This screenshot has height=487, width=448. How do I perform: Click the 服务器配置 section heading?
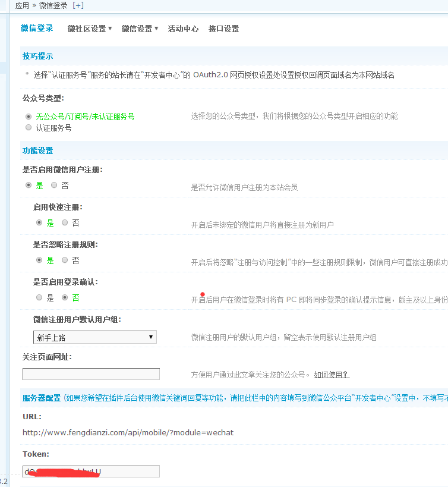click(x=42, y=398)
